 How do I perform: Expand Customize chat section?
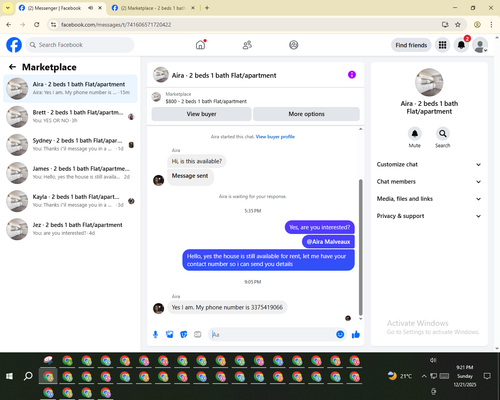(429, 164)
